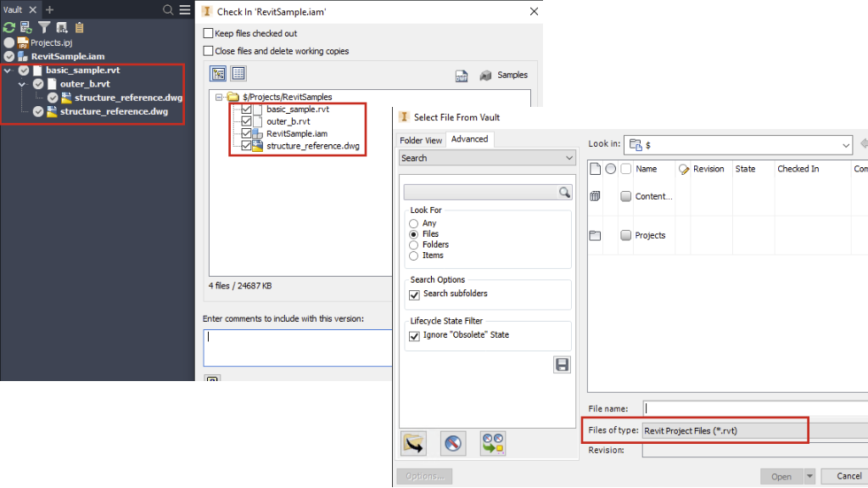Sort by the Name column header
The height and width of the screenshot is (488, 868).
coord(646,169)
